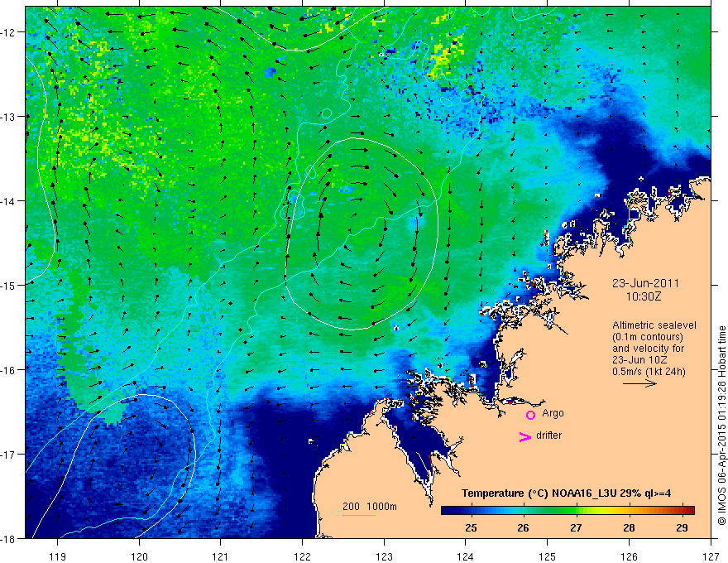The height and width of the screenshot is (563, 728).
Task: Click the cyan 200 1000m isobath legend line
Action: click(359, 515)
